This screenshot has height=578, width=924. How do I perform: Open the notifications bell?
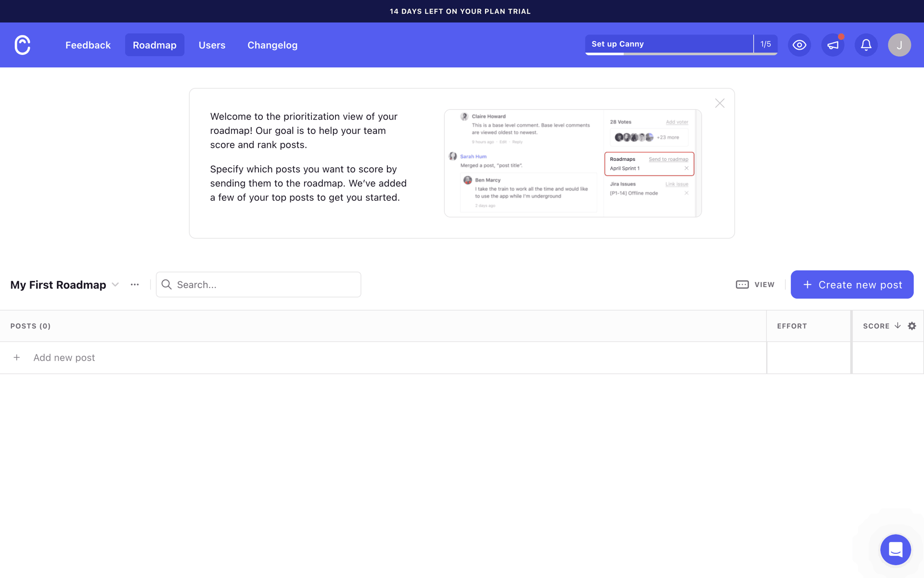[x=866, y=45]
